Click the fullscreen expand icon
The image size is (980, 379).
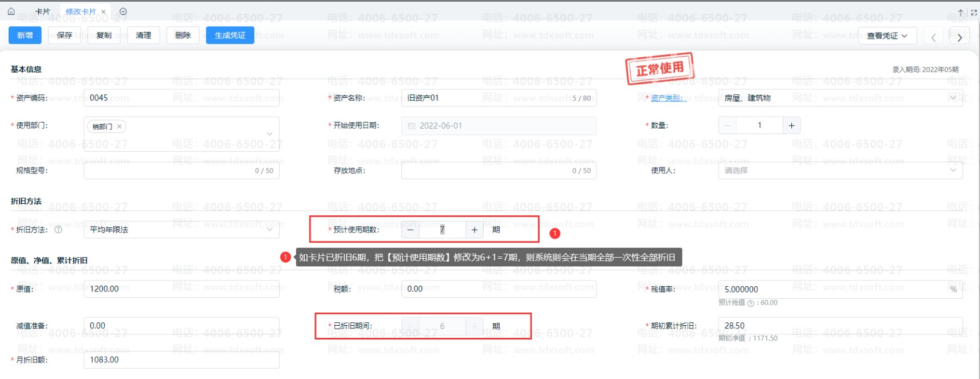click(974, 12)
